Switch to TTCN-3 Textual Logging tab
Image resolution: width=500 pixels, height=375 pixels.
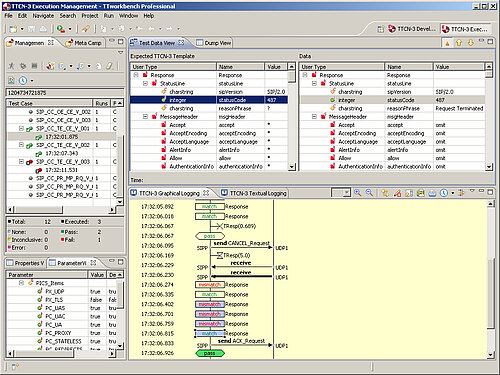coord(254,193)
